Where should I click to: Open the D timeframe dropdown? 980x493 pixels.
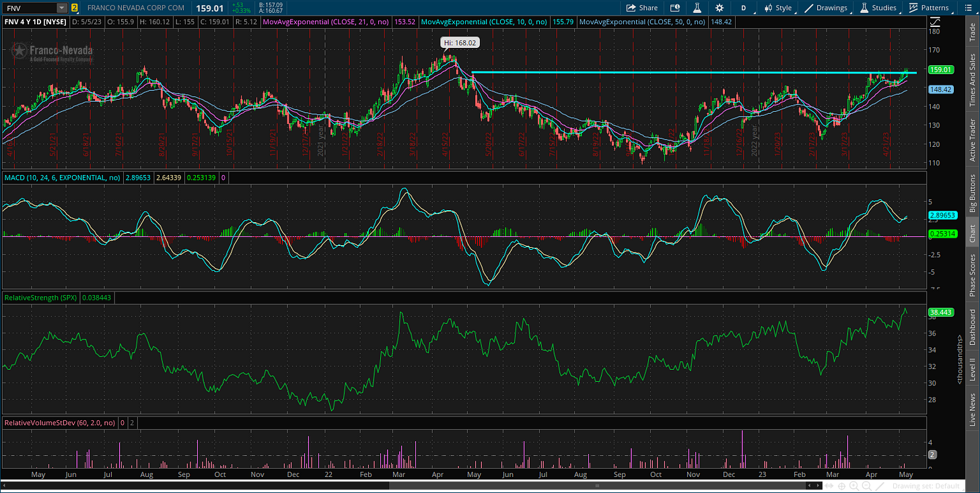pyautogui.click(x=744, y=8)
